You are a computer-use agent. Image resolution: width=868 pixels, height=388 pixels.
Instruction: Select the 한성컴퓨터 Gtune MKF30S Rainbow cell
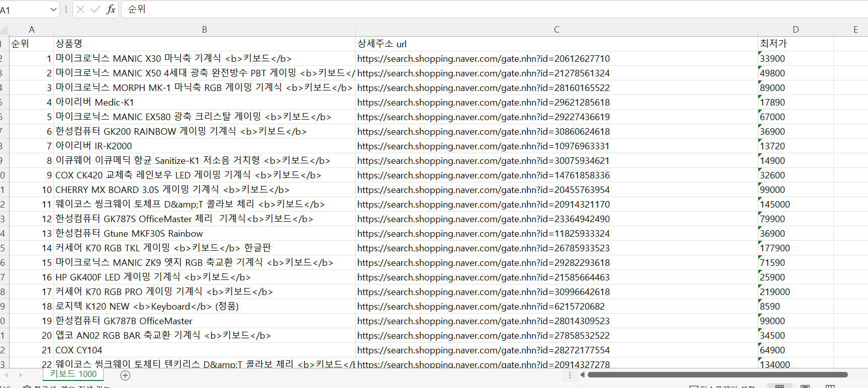coord(204,233)
